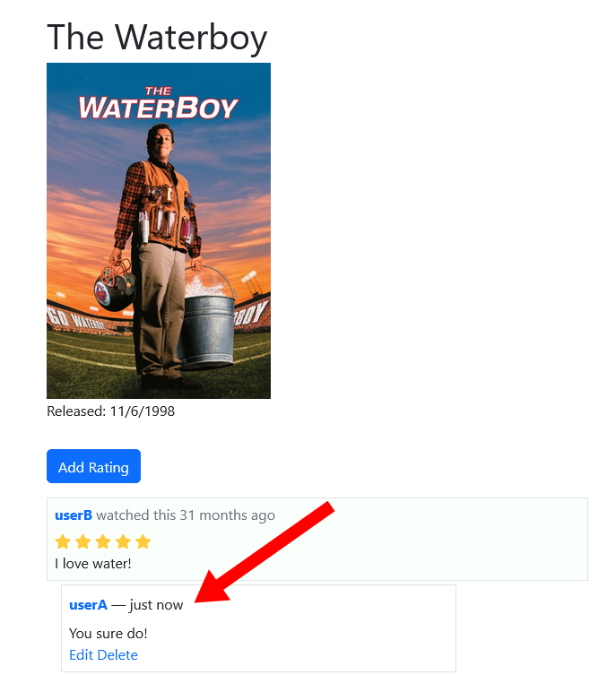This screenshot has height=675, width=616.
Task: Click the 'I love water!' review text
Action: point(93,564)
